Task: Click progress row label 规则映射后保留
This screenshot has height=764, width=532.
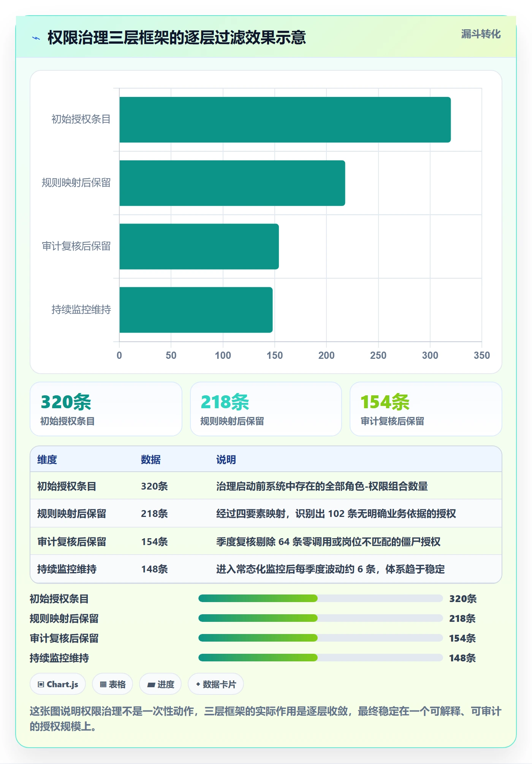Action: click(x=64, y=618)
